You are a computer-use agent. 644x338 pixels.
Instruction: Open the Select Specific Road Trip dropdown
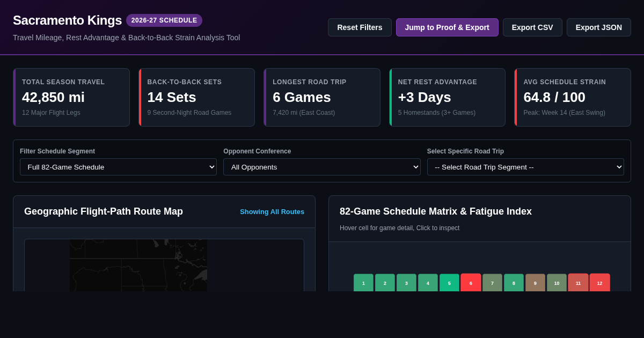tap(525, 167)
